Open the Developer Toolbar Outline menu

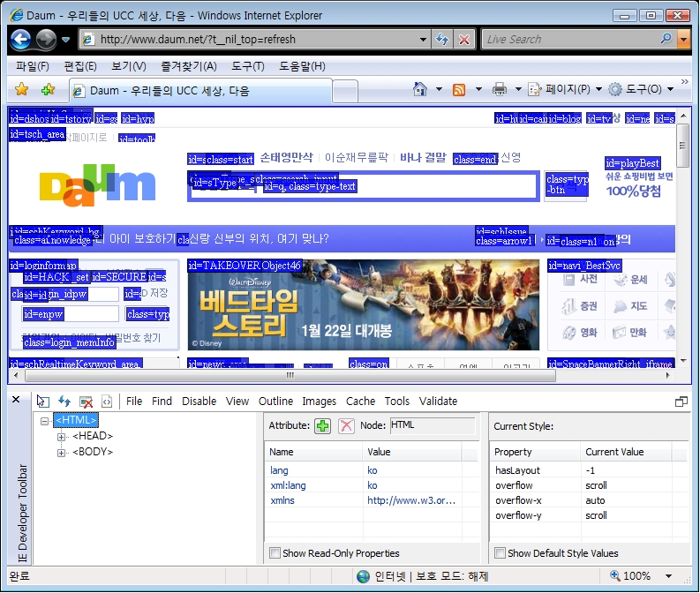(275, 402)
